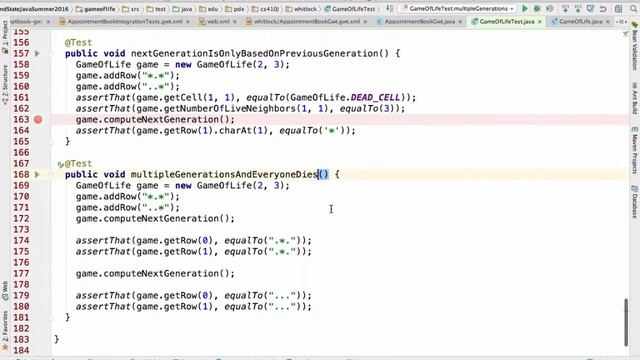The image size is (640, 360).
Task: Click the method name multipleGenerationsAndEveryoneDies
Action: click(224, 175)
